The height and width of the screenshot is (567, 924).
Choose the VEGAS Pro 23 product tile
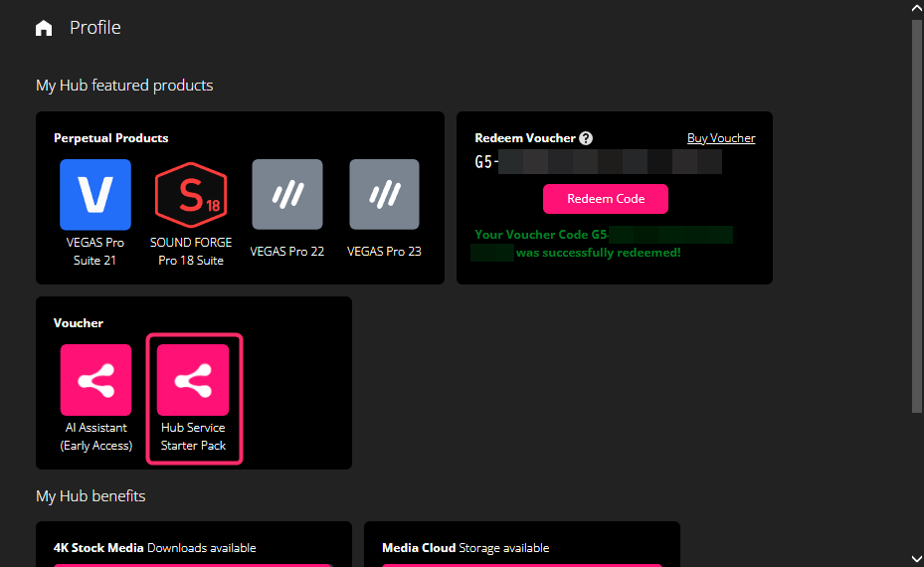point(384,195)
